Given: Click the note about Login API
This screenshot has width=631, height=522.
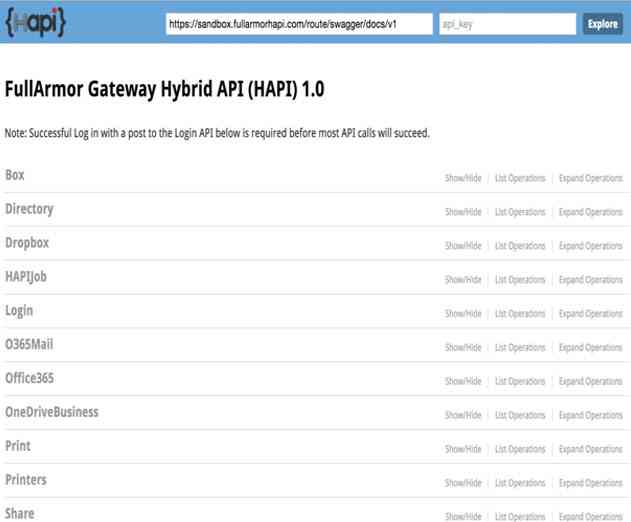Looking at the screenshot, I should pyautogui.click(x=217, y=133).
